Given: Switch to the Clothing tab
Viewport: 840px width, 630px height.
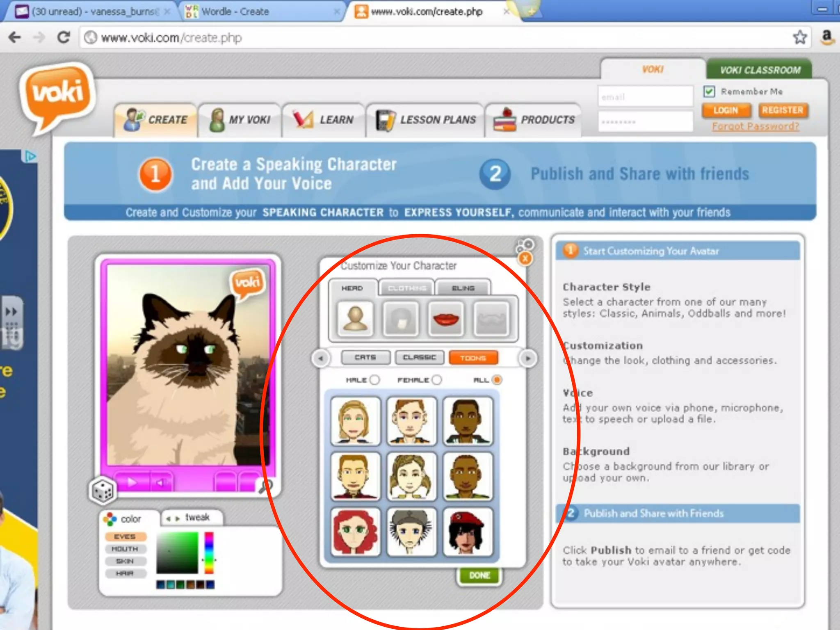Looking at the screenshot, I should pyautogui.click(x=406, y=288).
